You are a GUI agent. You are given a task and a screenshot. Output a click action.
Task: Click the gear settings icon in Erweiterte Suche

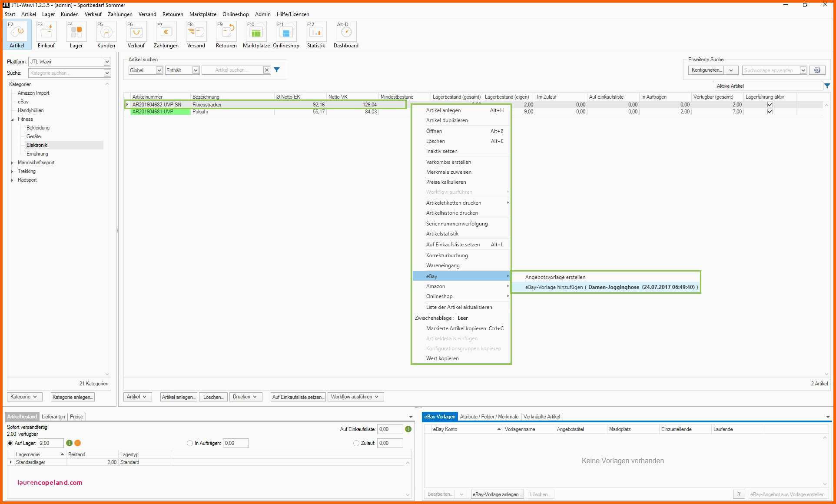click(817, 70)
